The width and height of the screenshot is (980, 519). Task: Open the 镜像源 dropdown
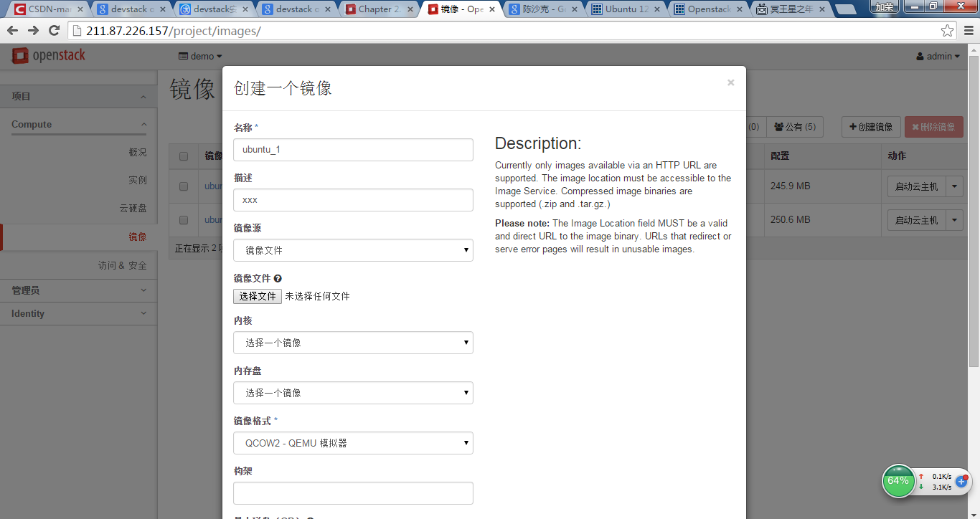tap(353, 250)
